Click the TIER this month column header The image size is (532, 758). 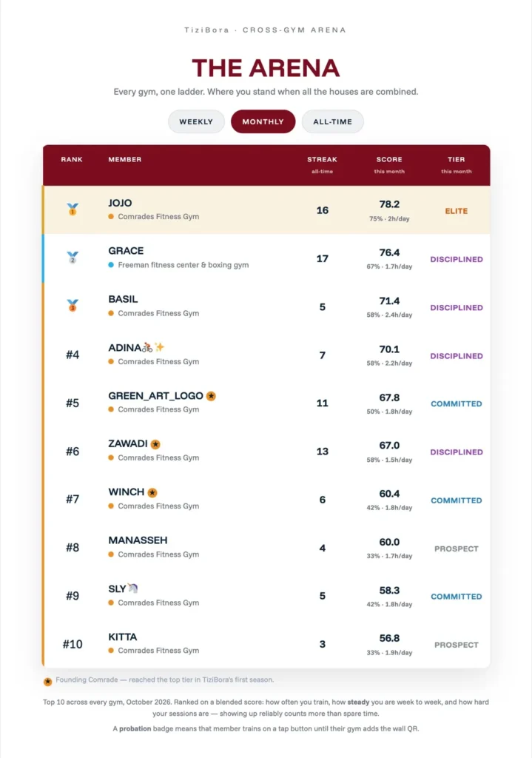[x=456, y=164]
